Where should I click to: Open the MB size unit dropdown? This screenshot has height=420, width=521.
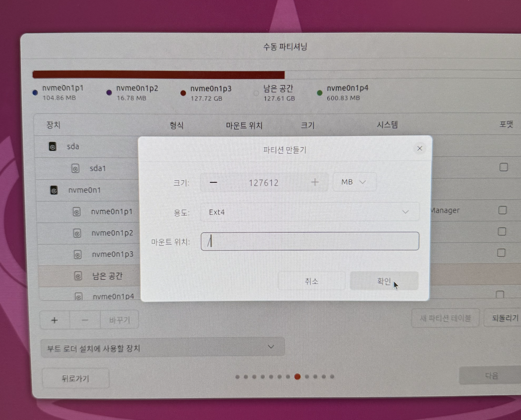(354, 182)
